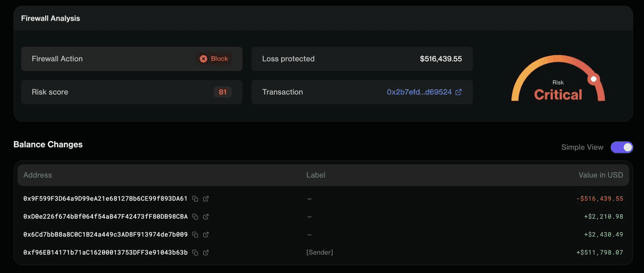
Task: Open Sender address external link icon
Action: tap(206, 253)
